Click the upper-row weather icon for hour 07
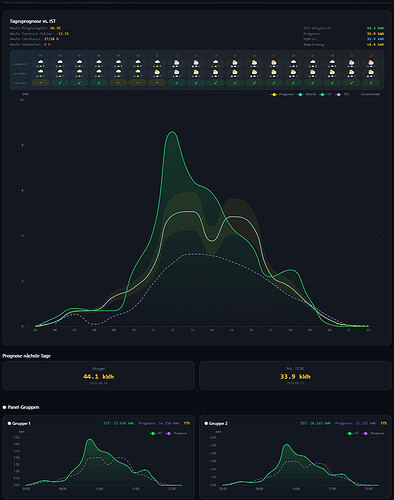The height and width of the screenshot is (500, 394). (x=79, y=62)
